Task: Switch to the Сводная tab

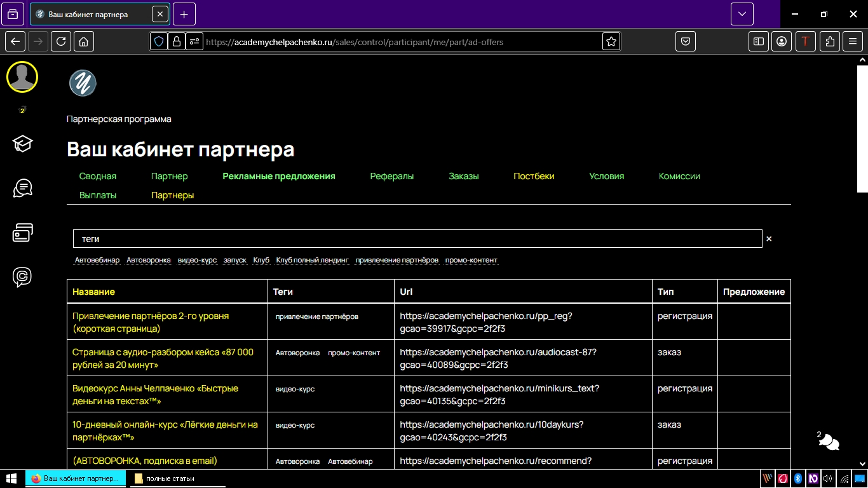Action: tap(98, 176)
